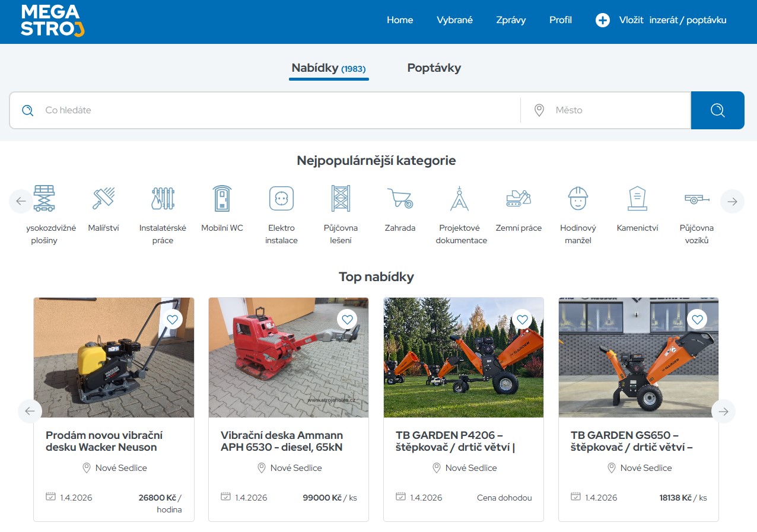Open Prodám novou vibrační desku listing title
This screenshot has height=532, width=757.
(x=104, y=441)
